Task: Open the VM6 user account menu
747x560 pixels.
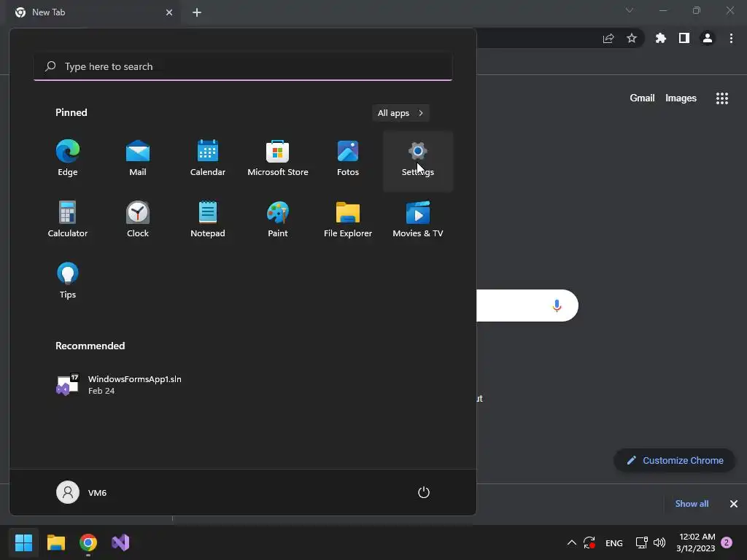Action: [82, 492]
